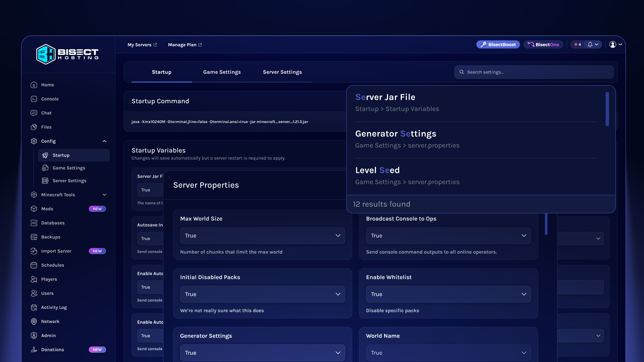Open the Console terminal icon
This screenshot has width=644, height=362.
tap(34, 99)
